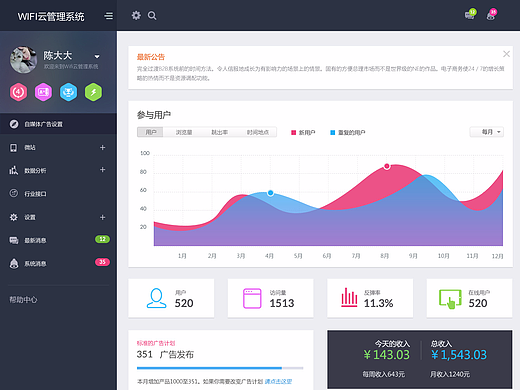Expand 设置 submenu with plus sign
The width and height of the screenshot is (520, 390).
(x=103, y=217)
